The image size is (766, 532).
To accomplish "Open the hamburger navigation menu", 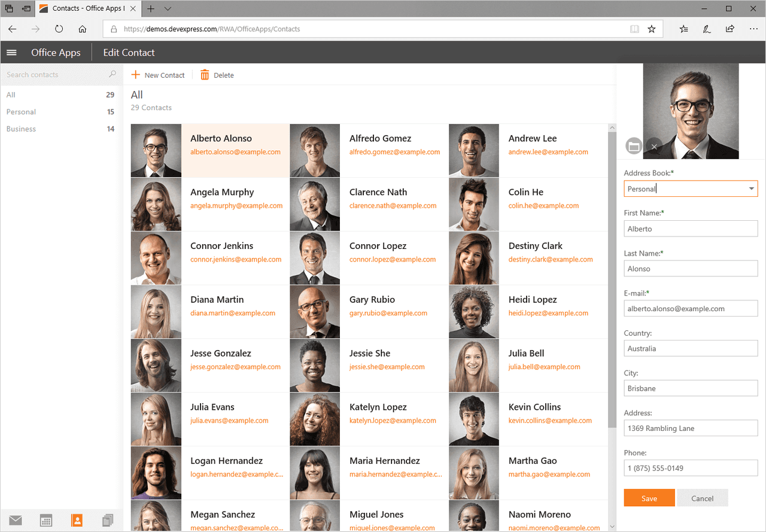I will (x=11, y=53).
